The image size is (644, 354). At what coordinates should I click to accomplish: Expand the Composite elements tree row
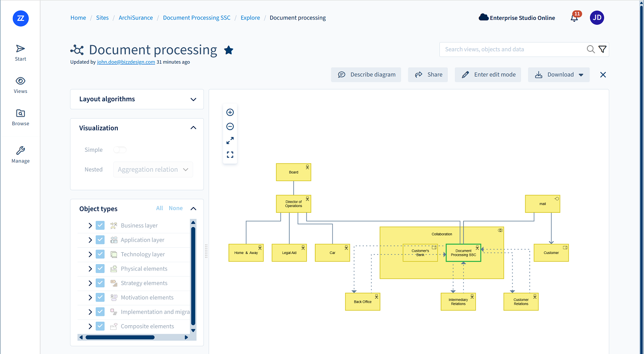[90, 326]
